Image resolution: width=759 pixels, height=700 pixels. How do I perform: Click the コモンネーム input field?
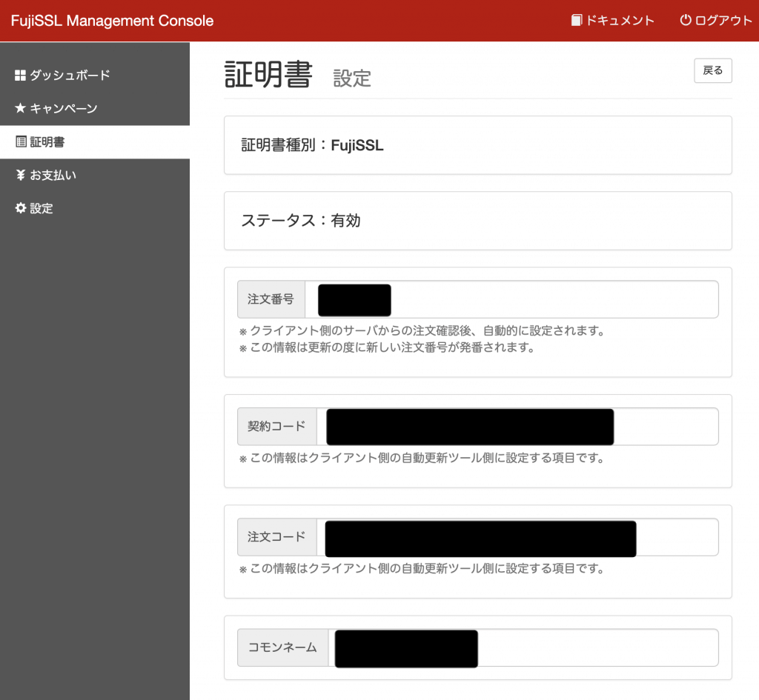pos(523,647)
